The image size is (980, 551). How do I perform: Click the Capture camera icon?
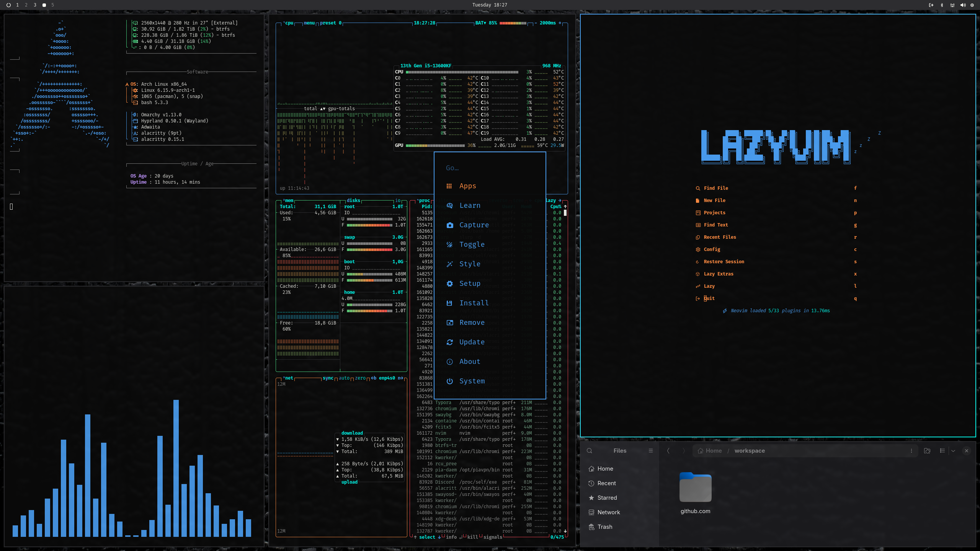(x=450, y=225)
